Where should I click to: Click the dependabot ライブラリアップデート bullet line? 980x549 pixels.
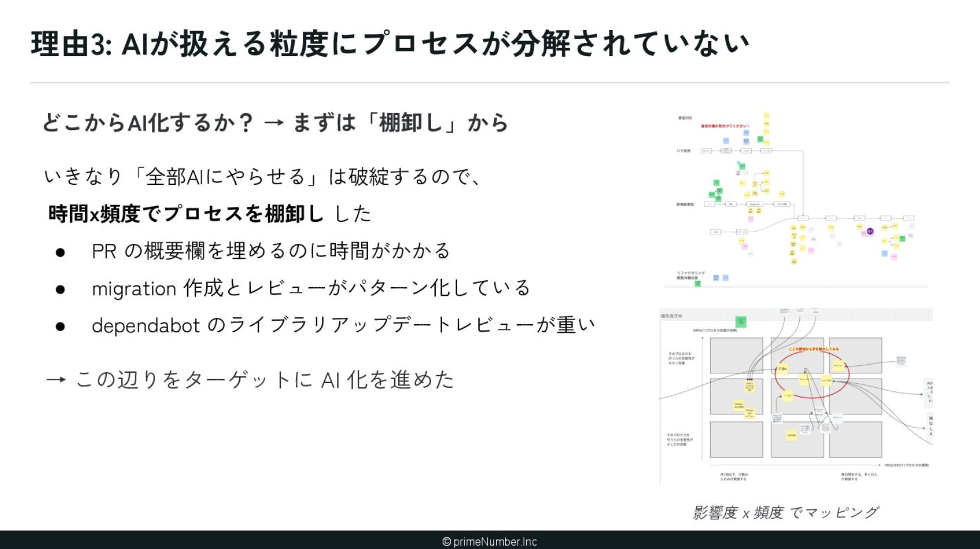click(343, 325)
